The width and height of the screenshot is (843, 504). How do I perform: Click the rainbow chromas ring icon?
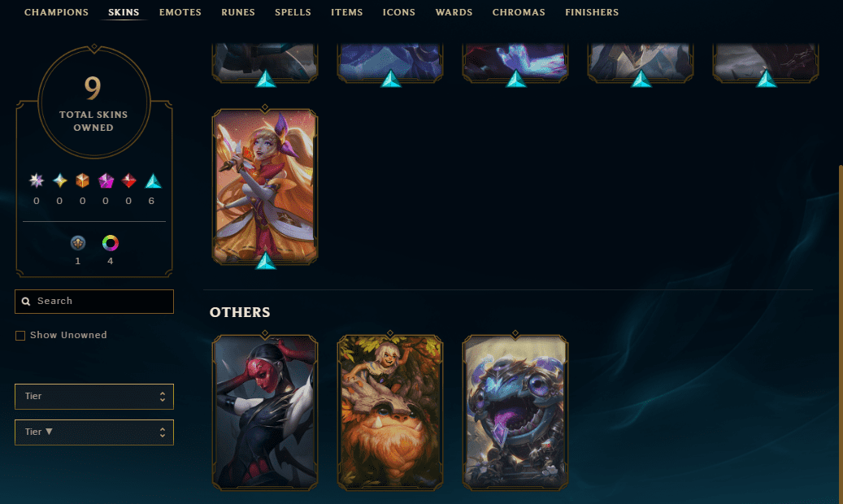coord(111,243)
